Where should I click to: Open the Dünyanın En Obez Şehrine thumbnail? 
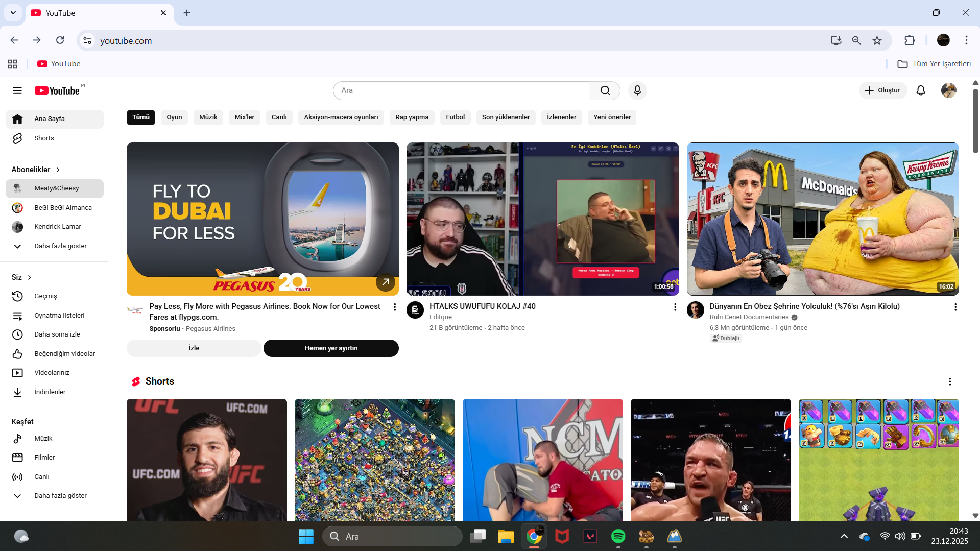(x=823, y=219)
